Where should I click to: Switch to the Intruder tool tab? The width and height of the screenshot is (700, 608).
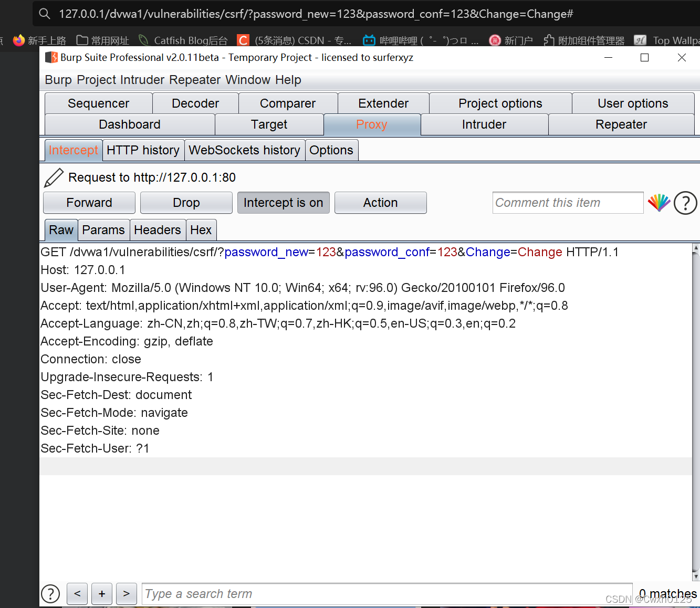(484, 124)
